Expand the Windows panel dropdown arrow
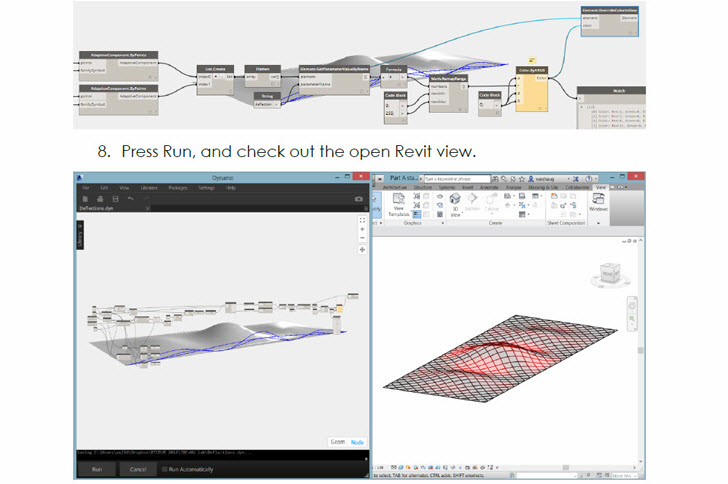This screenshot has height=484, width=728. (598, 223)
